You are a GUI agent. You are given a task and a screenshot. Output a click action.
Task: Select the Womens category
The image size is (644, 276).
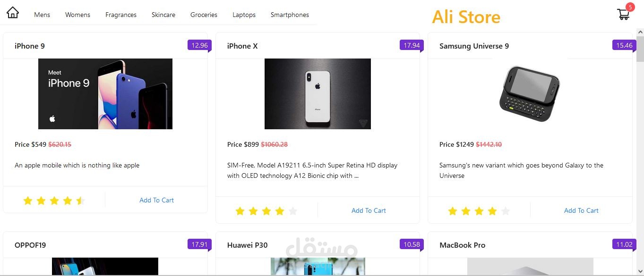77,15
